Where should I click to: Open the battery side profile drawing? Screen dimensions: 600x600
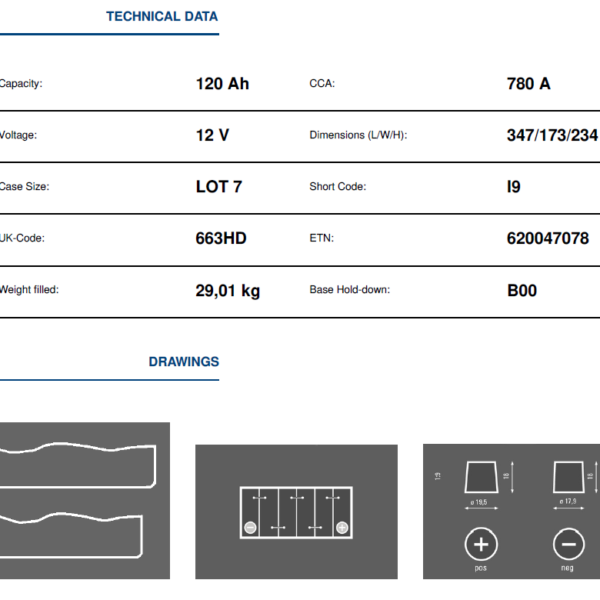click(x=85, y=501)
